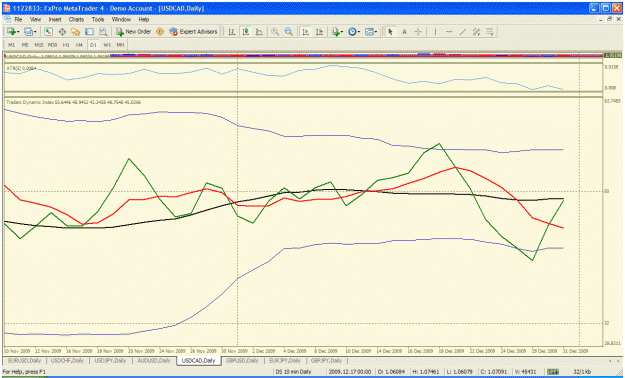Screen dimensions: 625x378
Task: Switch to bar chart mode
Action: pos(232,32)
